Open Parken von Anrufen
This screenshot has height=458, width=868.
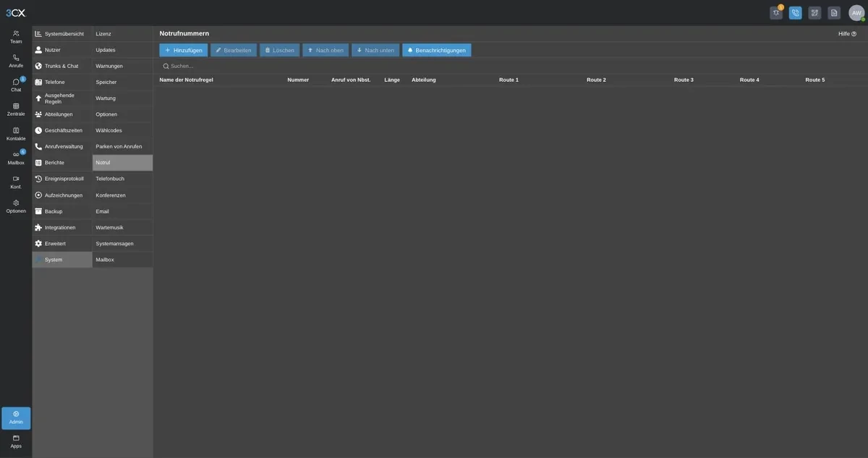(x=122, y=147)
